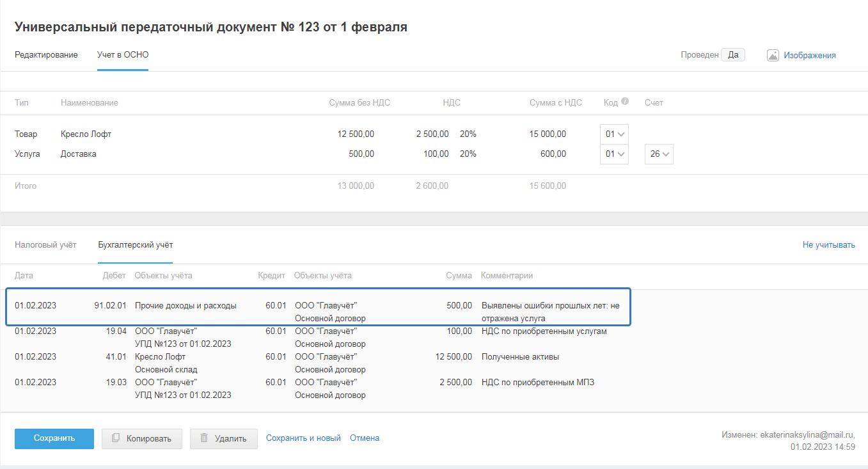Image resolution: width=868 pixels, height=469 pixels.
Task: Click the info icon next to Код
Action: (625, 101)
